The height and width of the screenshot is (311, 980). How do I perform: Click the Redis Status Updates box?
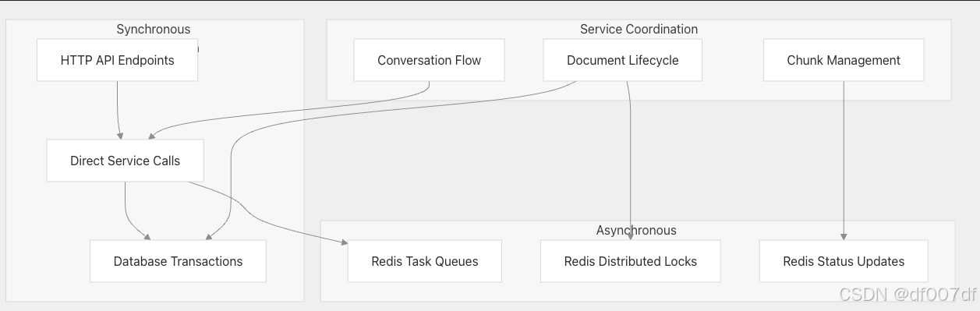pos(844,261)
